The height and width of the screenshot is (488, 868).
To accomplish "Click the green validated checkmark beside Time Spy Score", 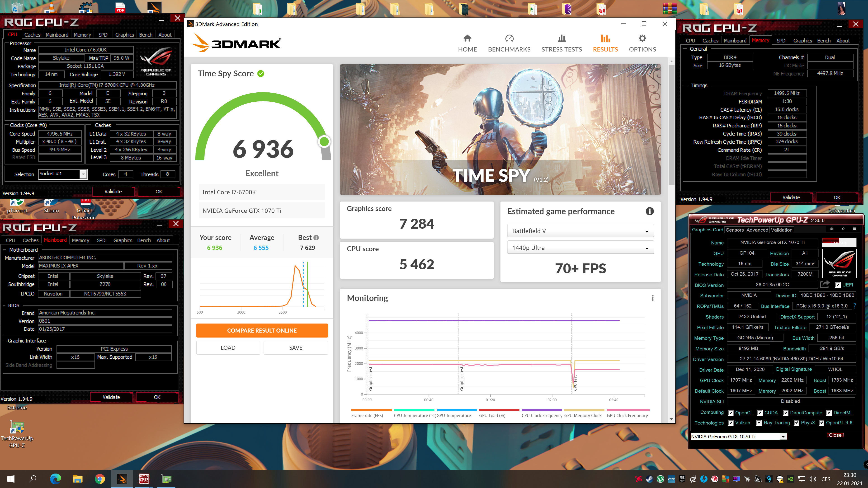I will [x=261, y=73].
